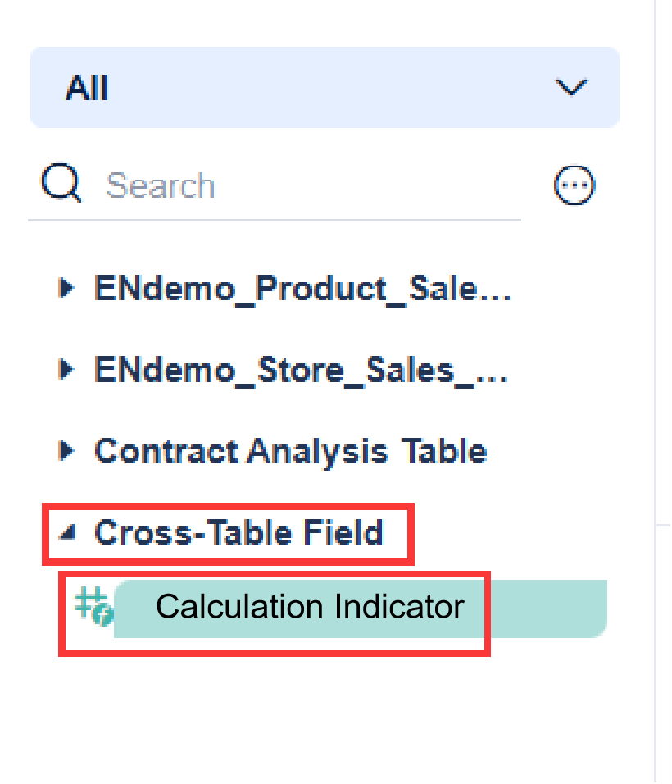Viewport: 672px width, 784px height.
Task: Click the Search input field
Action: [246, 185]
